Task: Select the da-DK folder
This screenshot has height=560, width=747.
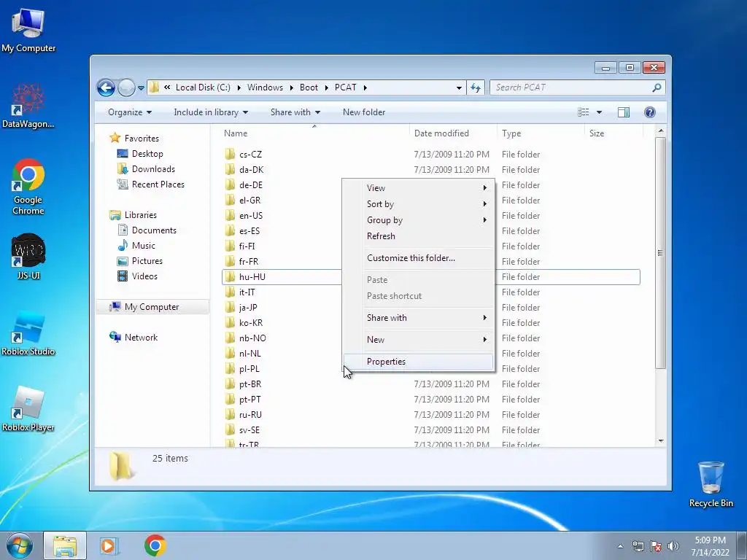Action: click(x=251, y=169)
